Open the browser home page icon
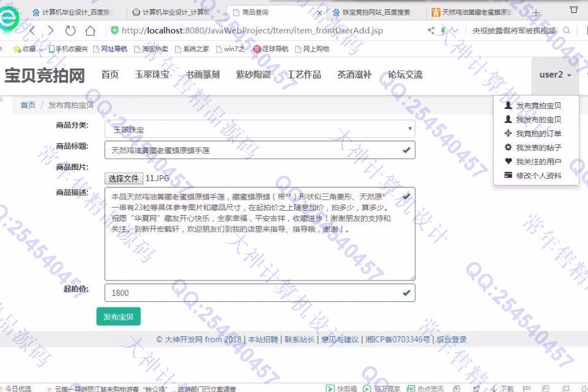Viewport: 588px width, 392px height. pos(90,31)
